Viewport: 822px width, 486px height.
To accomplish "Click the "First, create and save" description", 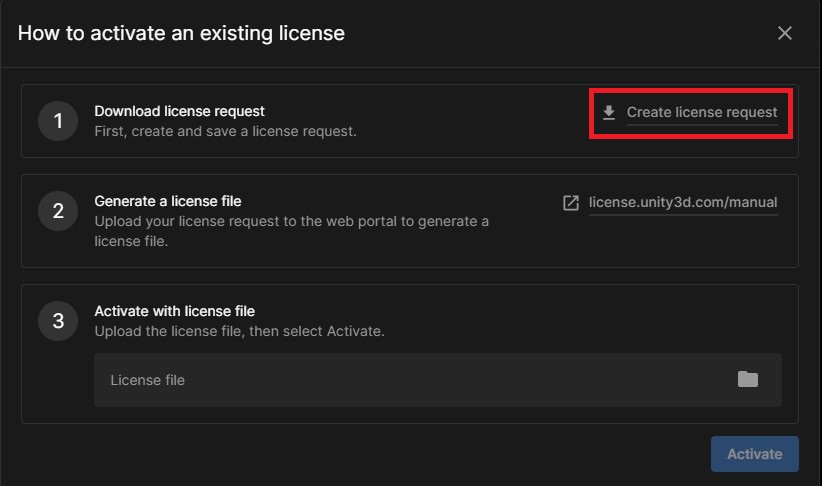I will click(x=225, y=131).
